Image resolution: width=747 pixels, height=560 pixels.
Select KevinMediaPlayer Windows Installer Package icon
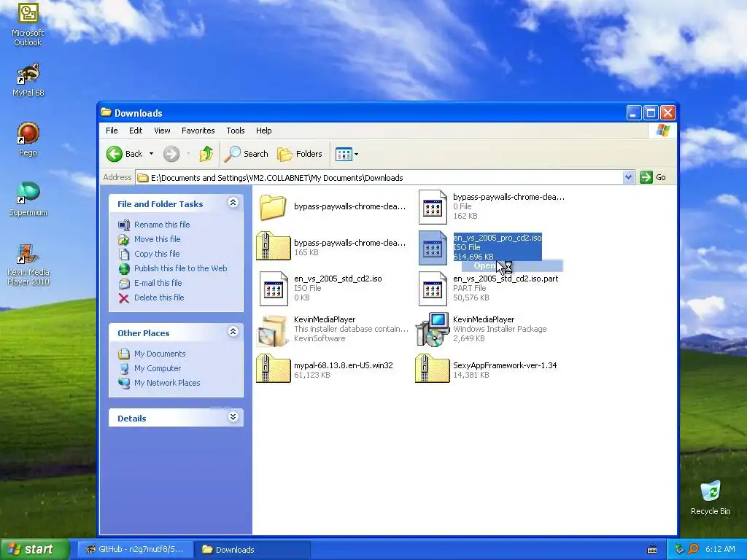coord(433,329)
